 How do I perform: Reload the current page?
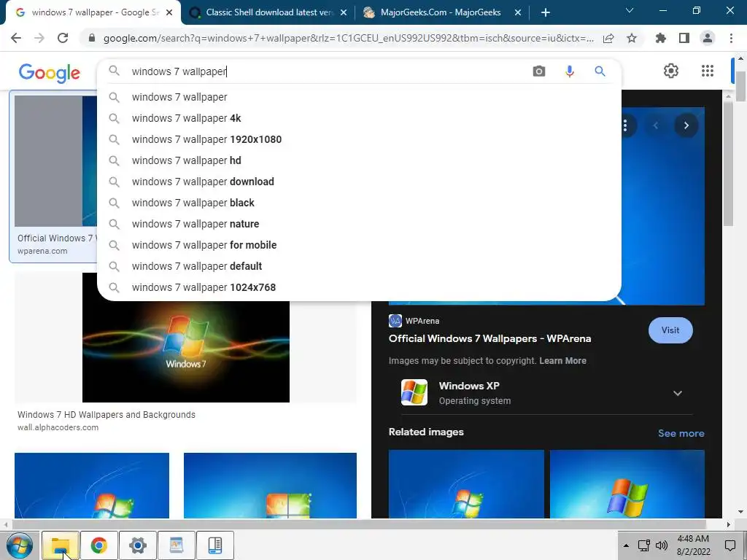pos(63,38)
